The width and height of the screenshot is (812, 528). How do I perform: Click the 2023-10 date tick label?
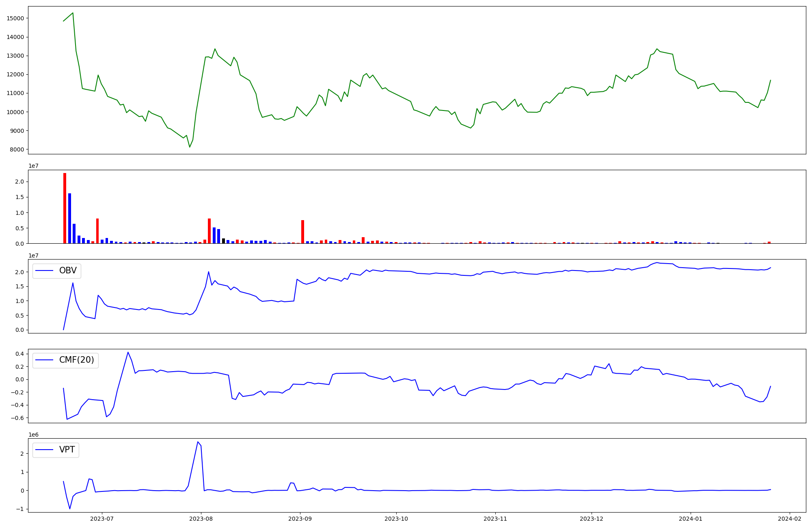point(396,519)
